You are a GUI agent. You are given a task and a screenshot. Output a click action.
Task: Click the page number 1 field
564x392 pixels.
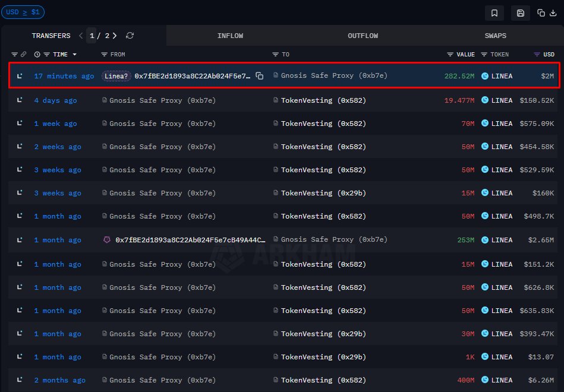(x=92, y=36)
